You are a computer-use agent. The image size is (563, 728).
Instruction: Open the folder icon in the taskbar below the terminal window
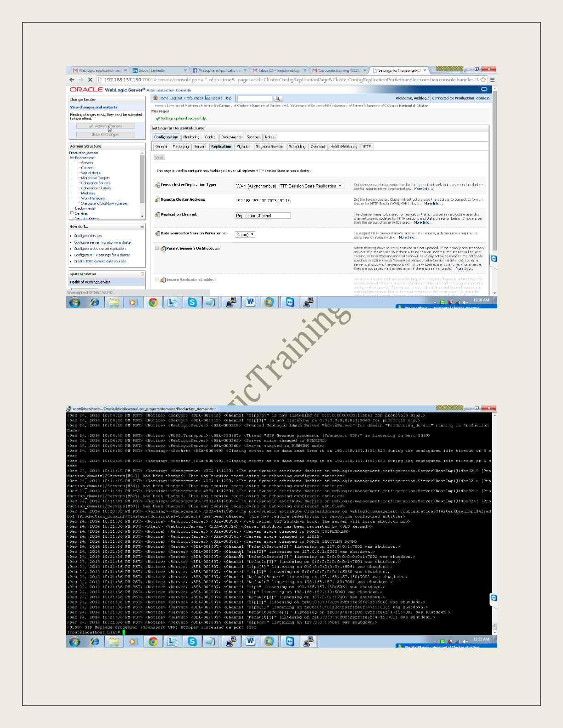point(114,641)
